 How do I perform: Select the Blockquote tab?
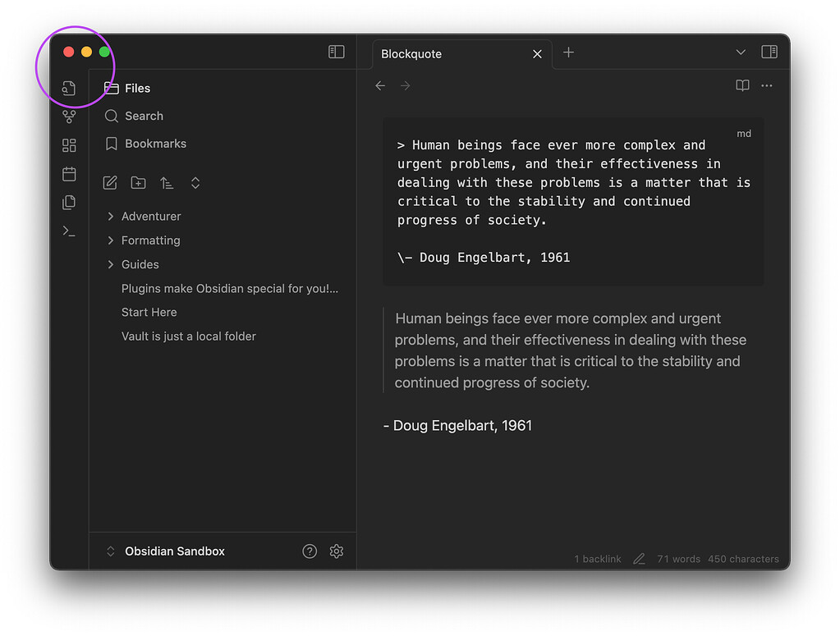(411, 53)
